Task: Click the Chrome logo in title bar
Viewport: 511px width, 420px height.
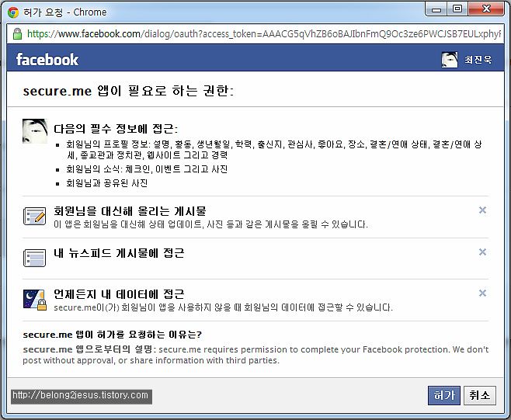Action: click(x=13, y=12)
